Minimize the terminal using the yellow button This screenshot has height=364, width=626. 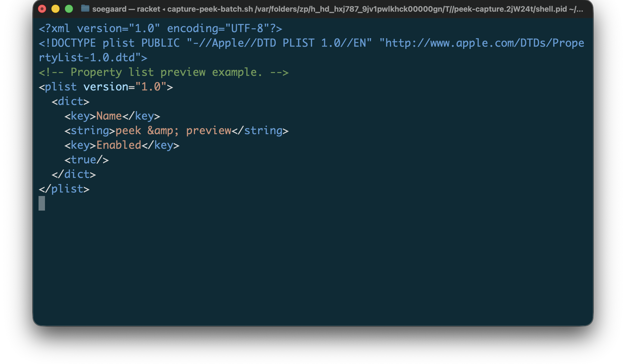[55, 9]
